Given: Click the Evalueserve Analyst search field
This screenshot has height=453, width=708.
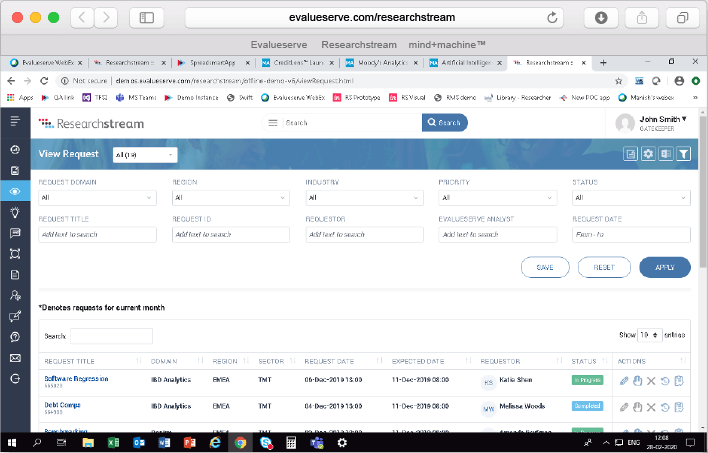Looking at the screenshot, I should point(498,234).
